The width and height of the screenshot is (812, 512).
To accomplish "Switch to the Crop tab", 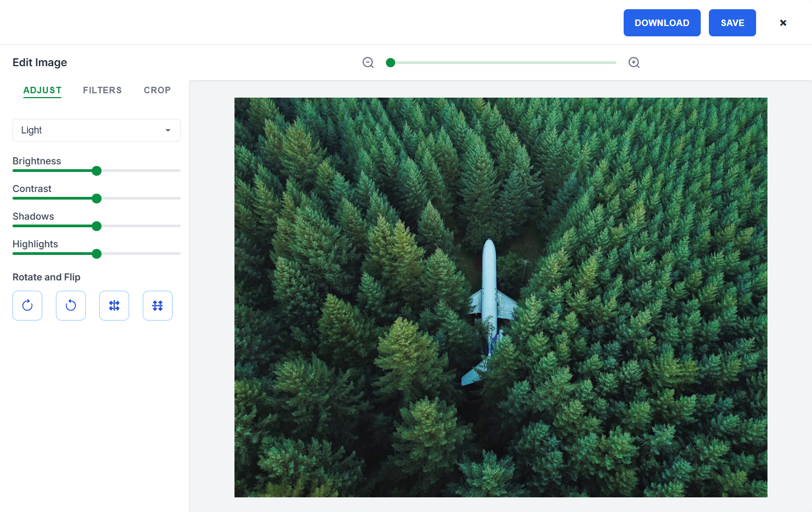I will [157, 90].
